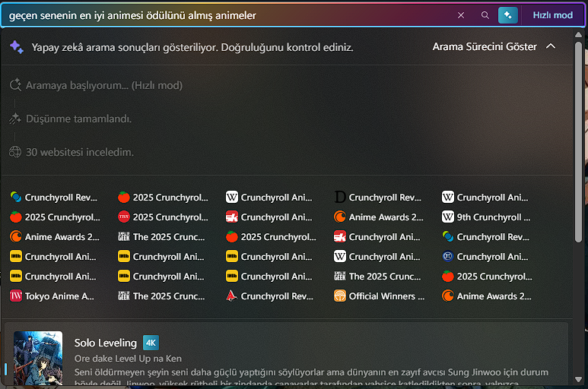Click the Aramaya başlıyorum... (Hızlı mod) step
Image resolution: width=588 pixels, height=389 pixels.
pyautogui.click(x=96, y=85)
